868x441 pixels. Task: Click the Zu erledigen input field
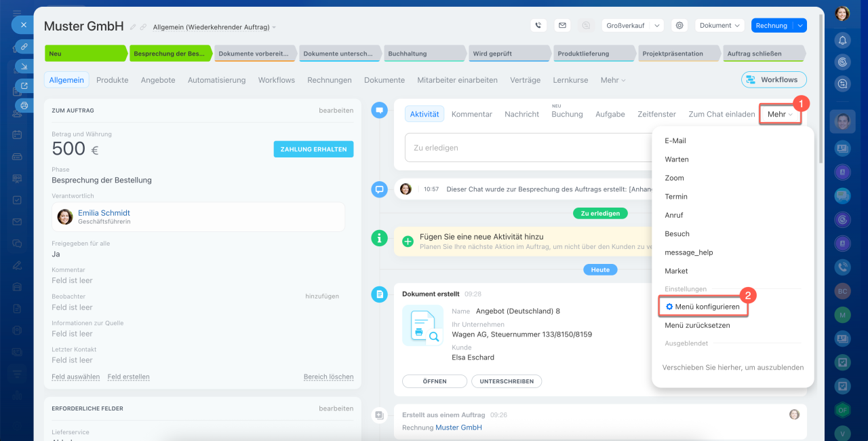click(529, 147)
